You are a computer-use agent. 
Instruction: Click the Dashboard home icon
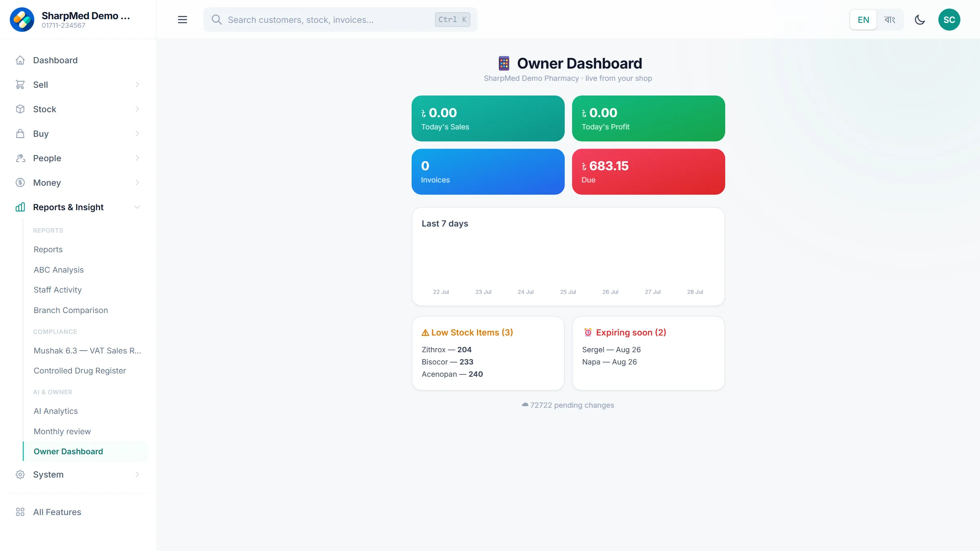[x=20, y=60]
